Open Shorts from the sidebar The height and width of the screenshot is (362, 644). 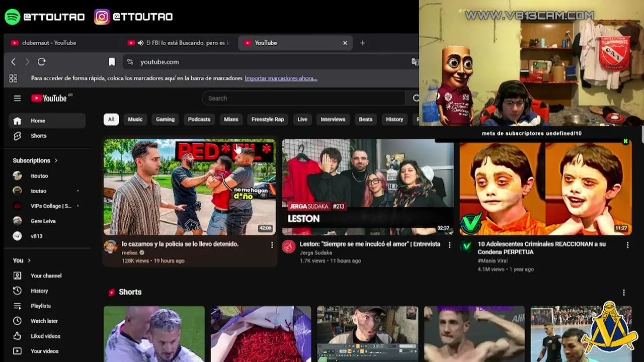coord(47,136)
